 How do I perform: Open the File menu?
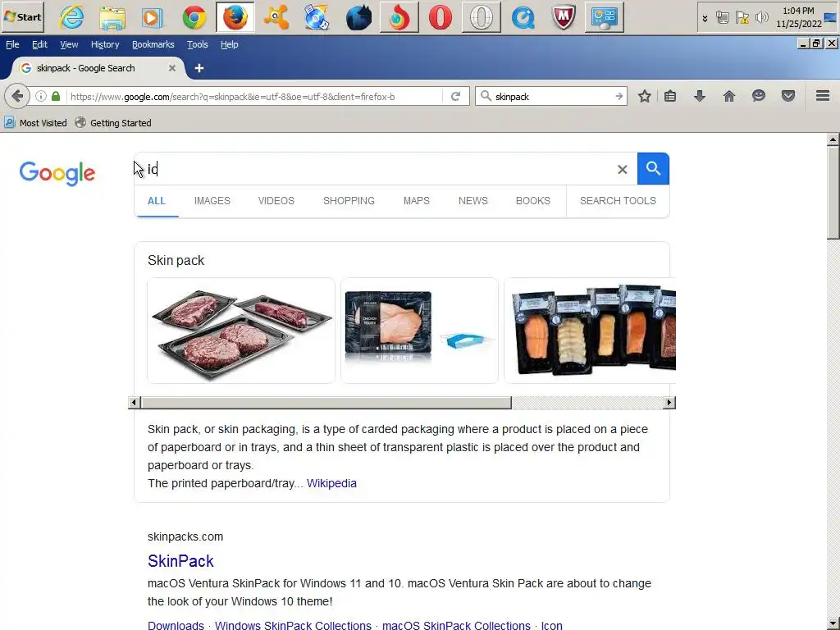point(12,44)
